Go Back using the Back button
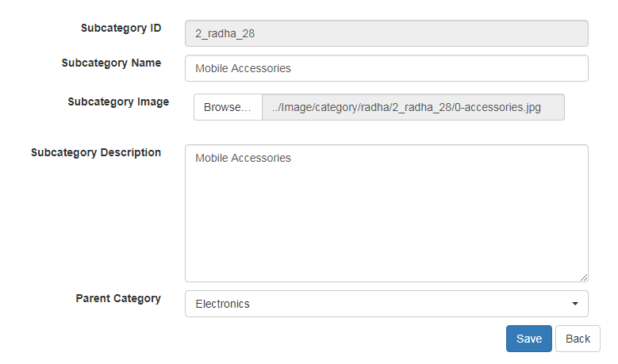Screen dimensions: 618x364 pyautogui.click(x=578, y=339)
